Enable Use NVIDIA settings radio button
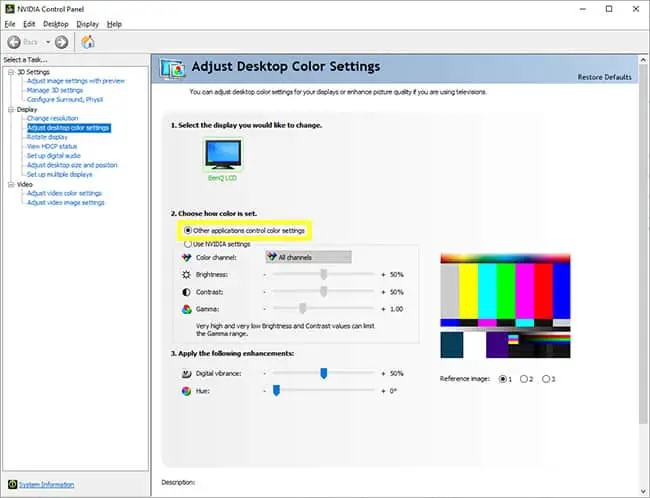 point(187,244)
